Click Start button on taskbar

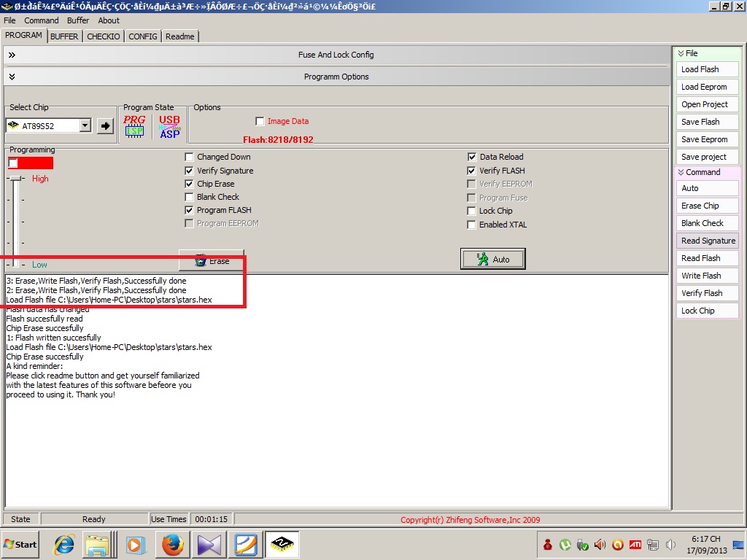pyautogui.click(x=20, y=544)
